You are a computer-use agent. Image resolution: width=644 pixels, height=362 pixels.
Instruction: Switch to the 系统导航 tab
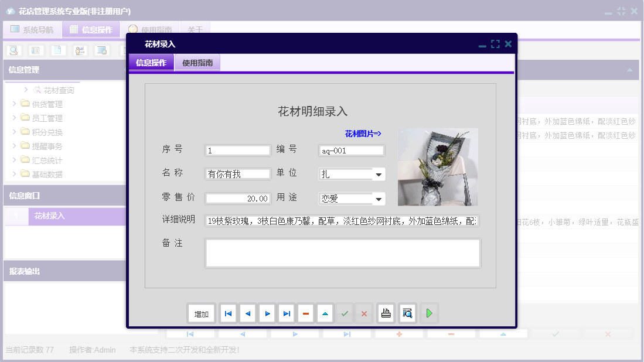coord(32,29)
